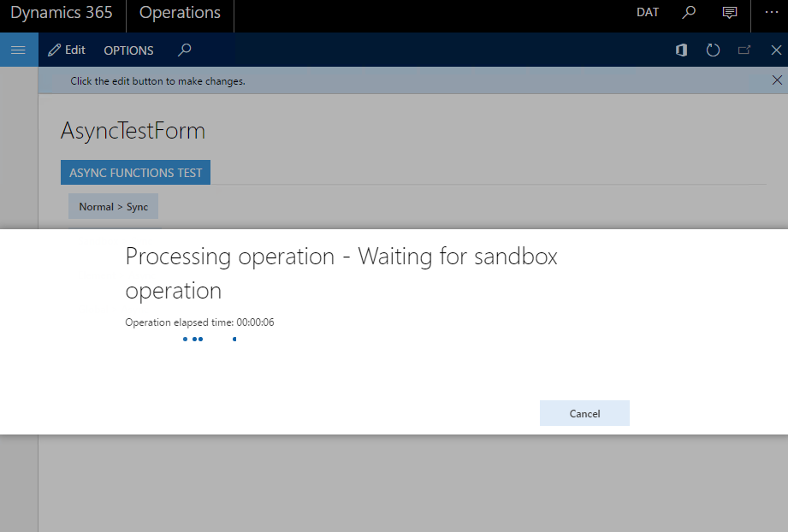Refresh the form with the refresh icon
The width and height of the screenshot is (788, 532).
click(713, 50)
